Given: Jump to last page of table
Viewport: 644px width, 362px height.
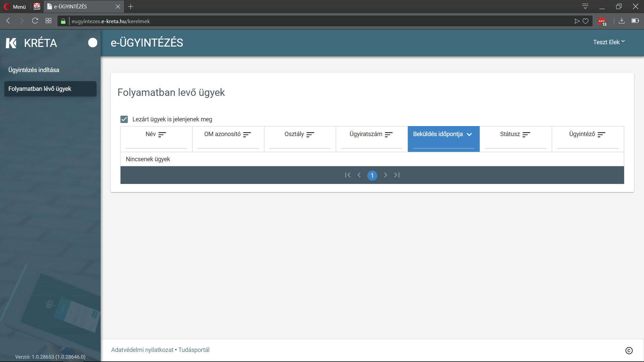Looking at the screenshot, I should pyautogui.click(x=397, y=175).
